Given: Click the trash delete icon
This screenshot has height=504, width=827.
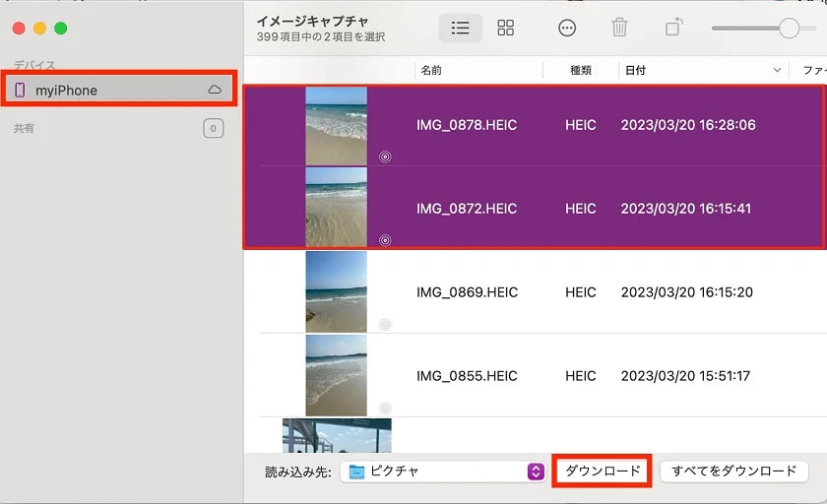Looking at the screenshot, I should point(619,28).
